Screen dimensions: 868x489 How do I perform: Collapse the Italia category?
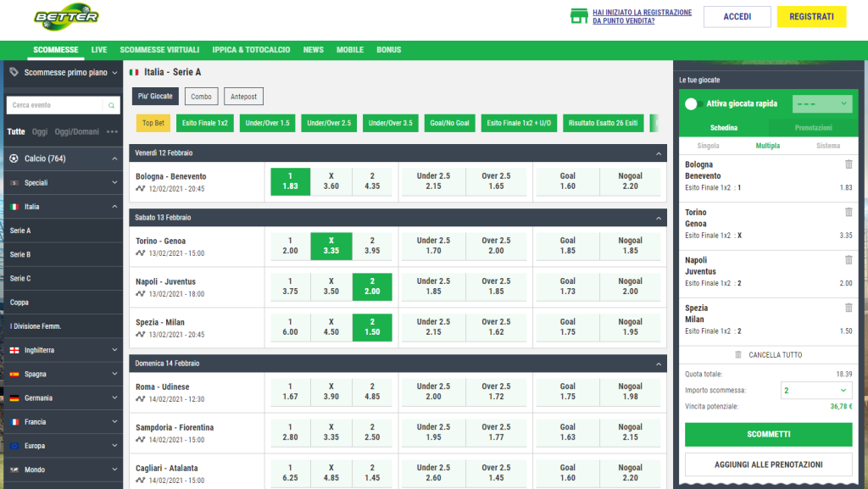pos(114,206)
